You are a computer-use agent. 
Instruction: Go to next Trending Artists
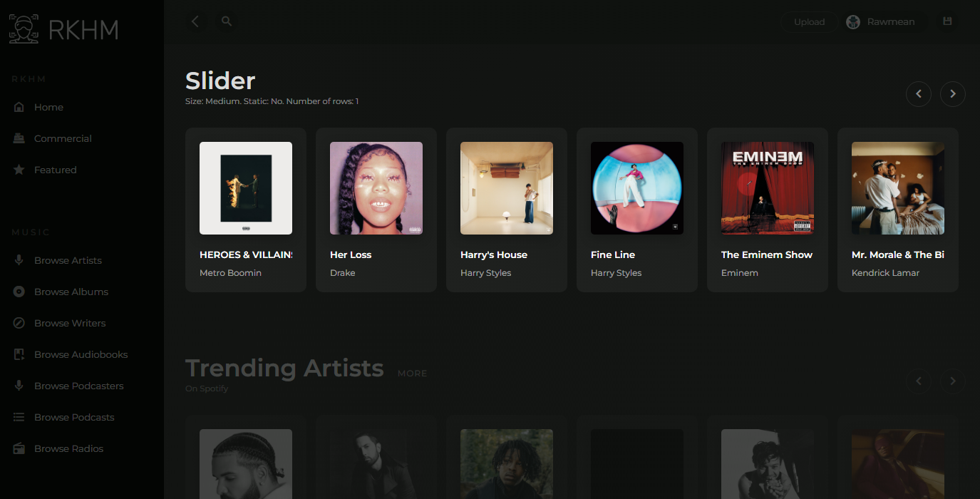click(953, 381)
